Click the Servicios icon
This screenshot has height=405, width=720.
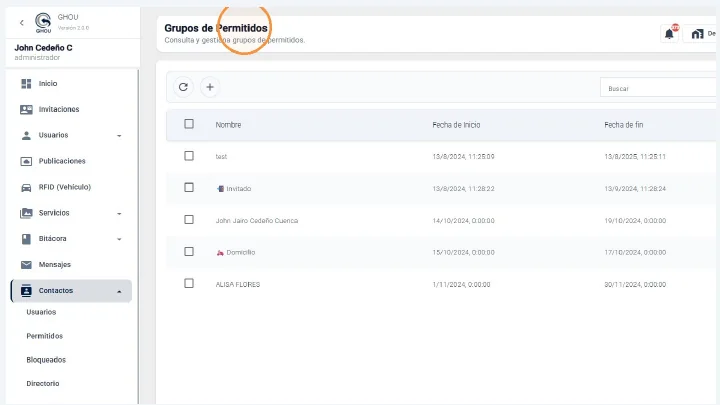[26, 213]
